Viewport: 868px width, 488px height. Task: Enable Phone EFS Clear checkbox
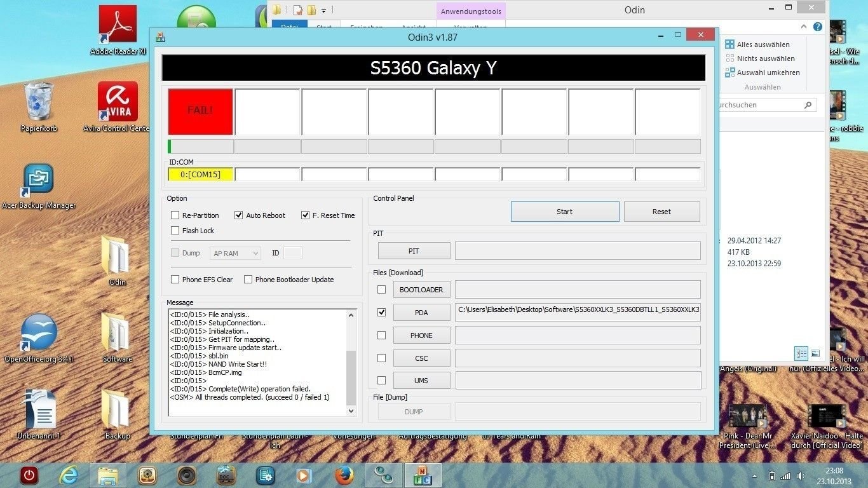pyautogui.click(x=175, y=280)
